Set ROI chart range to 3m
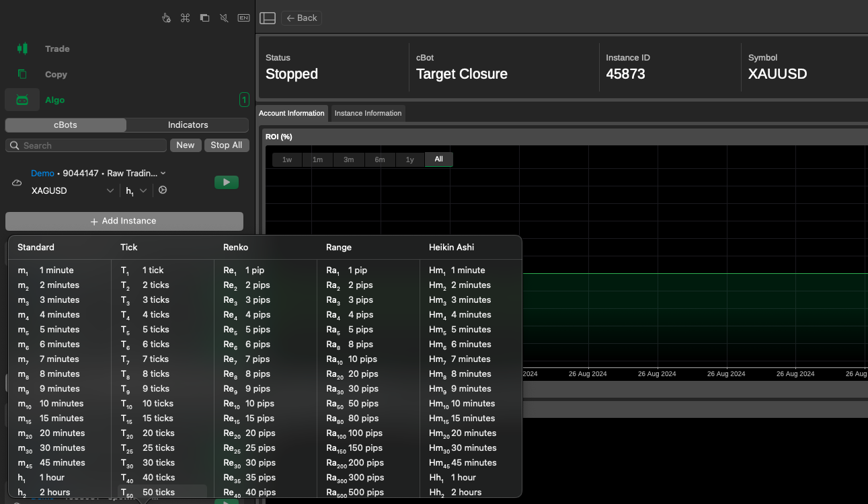The height and width of the screenshot is (504, 868). [348, 159]
